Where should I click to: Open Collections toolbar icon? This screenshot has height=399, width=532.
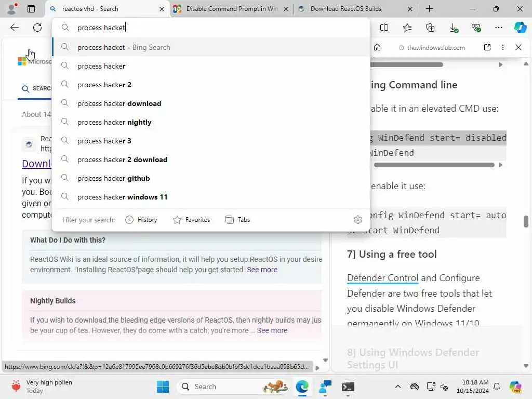[x=430, y=28]
